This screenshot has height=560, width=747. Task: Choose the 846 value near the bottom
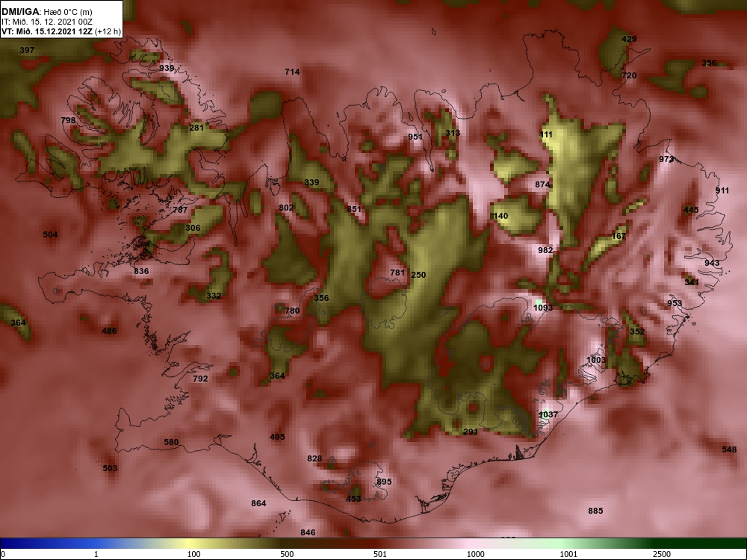[309, 532]
